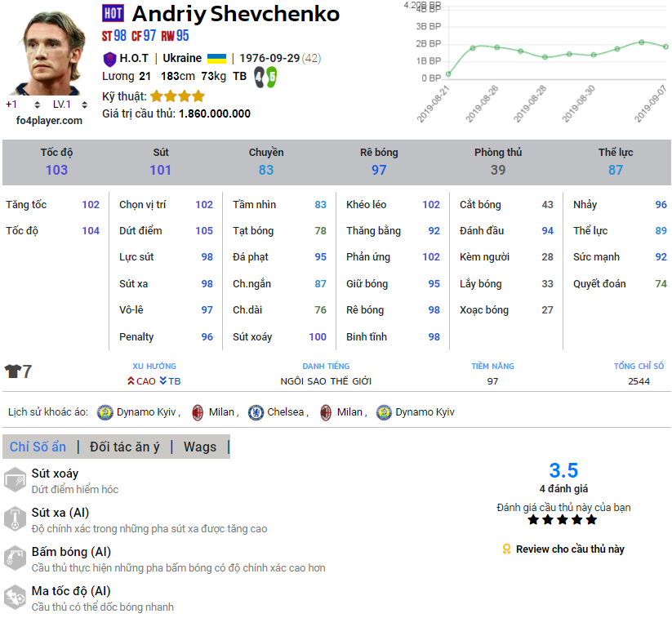The width and height of the screenshot is (672, 627).
Task: Click the Bấm bóng (AI) trait icon
Action: 15,558
